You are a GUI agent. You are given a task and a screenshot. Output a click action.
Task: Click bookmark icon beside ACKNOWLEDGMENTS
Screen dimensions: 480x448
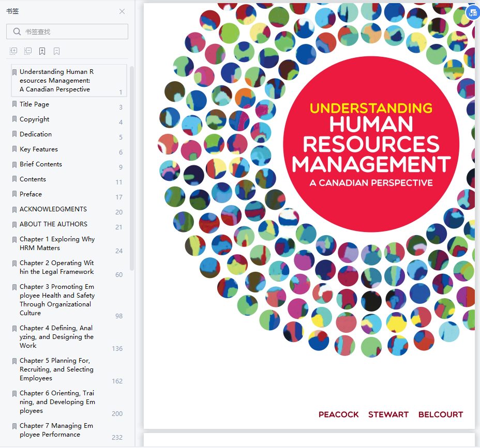coord(14,210)
